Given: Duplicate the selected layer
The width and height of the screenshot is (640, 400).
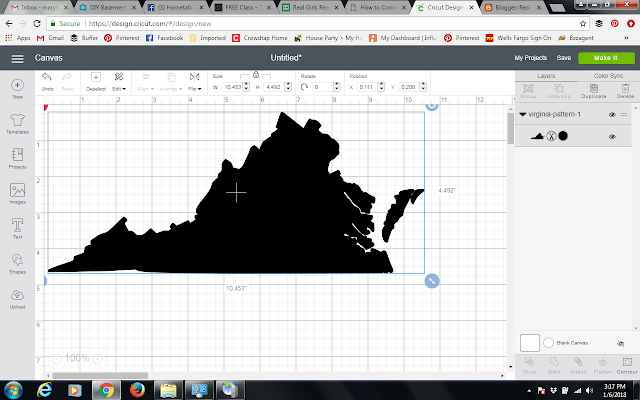Looking at the screenshot, I should (593, 91).
